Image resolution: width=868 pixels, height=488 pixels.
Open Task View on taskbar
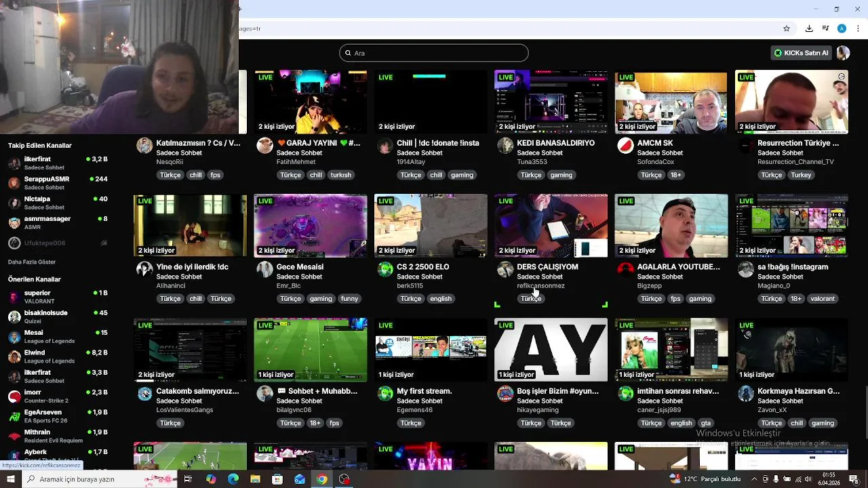tap(188, 479)
